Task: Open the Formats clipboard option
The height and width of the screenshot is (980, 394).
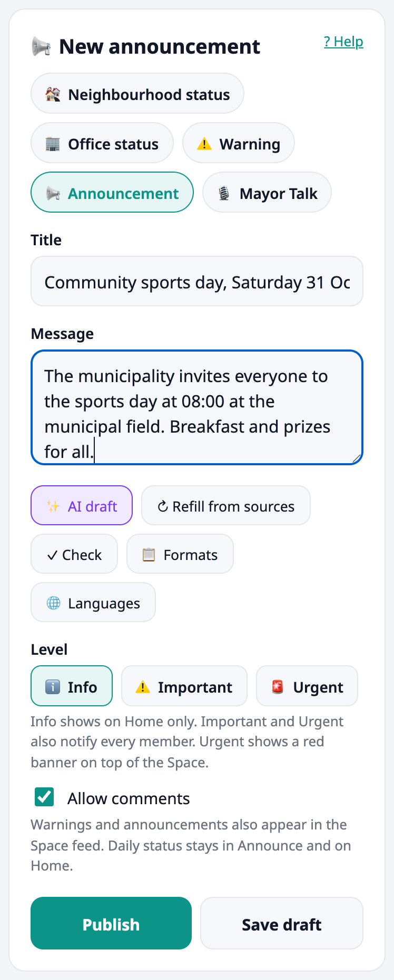Action: pyautogui.click(x=180, y=554)
